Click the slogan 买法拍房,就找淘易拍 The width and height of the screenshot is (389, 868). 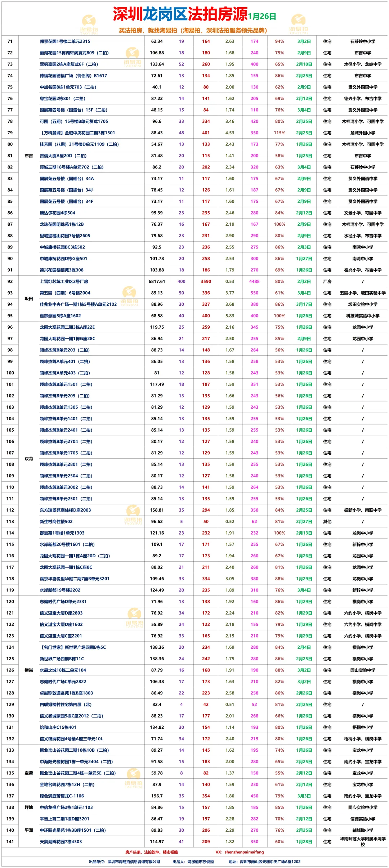(148, 31)
